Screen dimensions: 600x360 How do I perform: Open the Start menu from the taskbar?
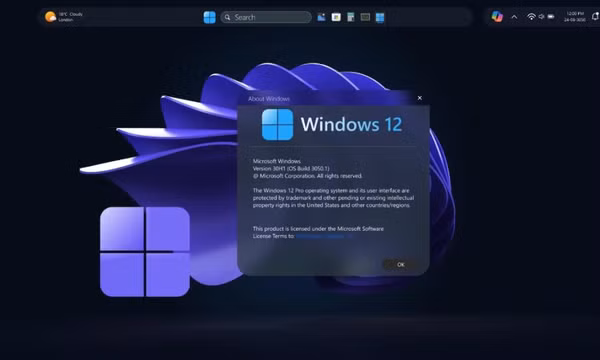pos(209,17)
